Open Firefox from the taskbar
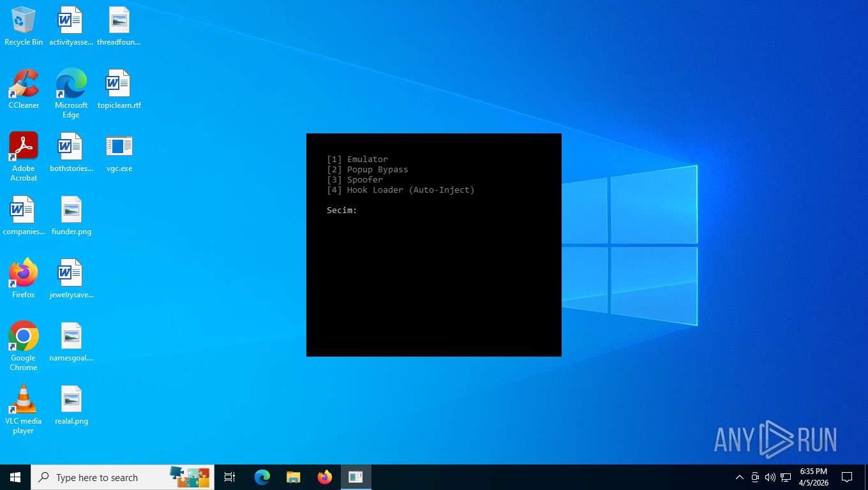The height and width of the screenshot is (490, 868). [325, 477]
